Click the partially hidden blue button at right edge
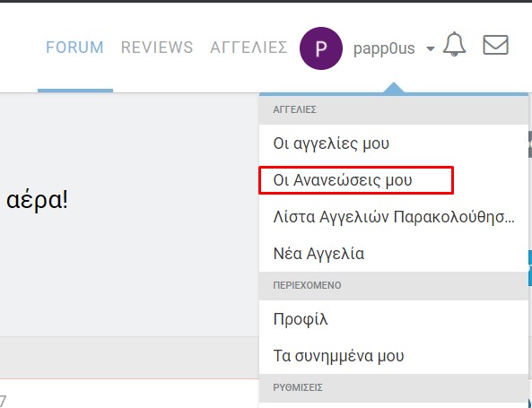The image size is (532, 408). point(530,268)
